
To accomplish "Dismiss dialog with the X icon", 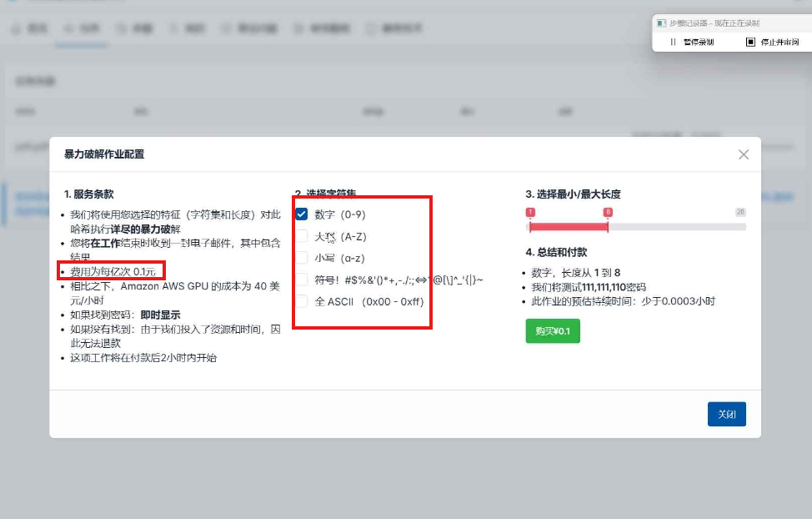I will point(744,154).
